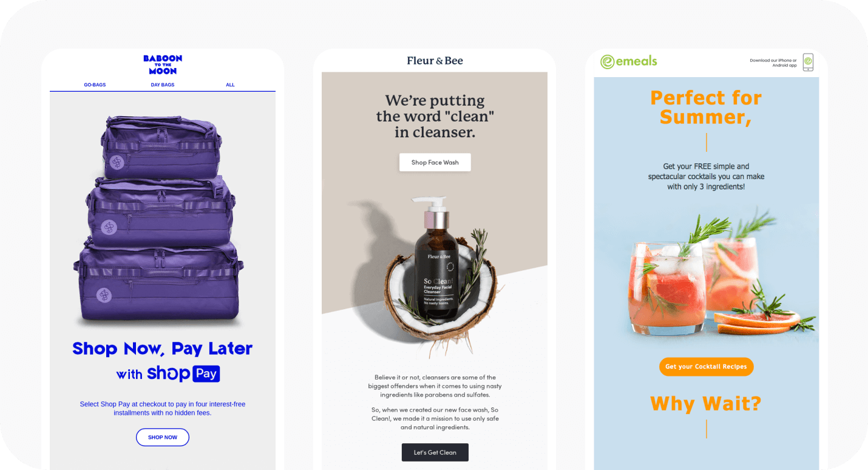Click the emeals logo icon
The image size is (868, 470).
point(607,61)
